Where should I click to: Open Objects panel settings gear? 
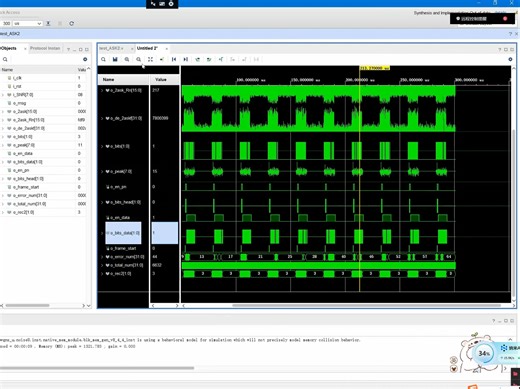85,59
